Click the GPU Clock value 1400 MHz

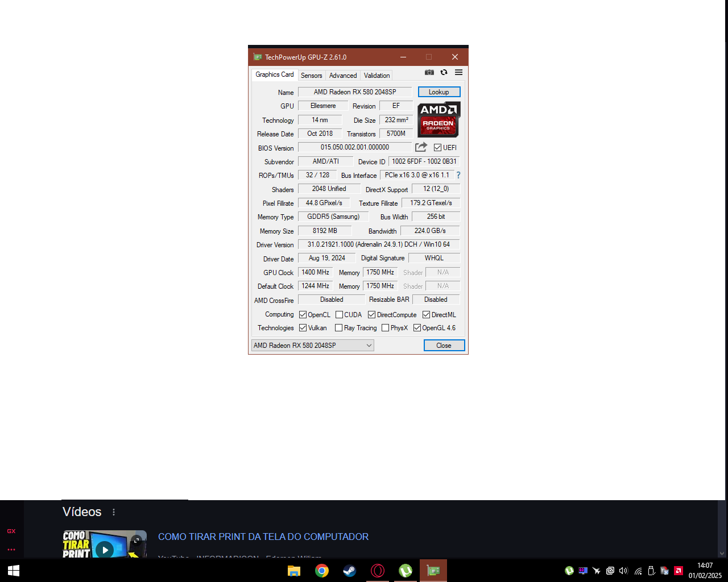coord(316,272)
